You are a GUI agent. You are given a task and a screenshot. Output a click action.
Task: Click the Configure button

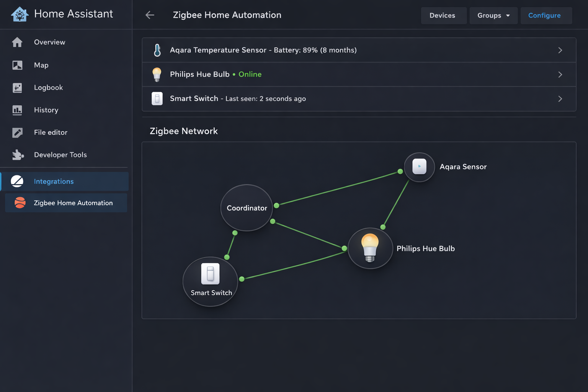(x=545, y=15)
